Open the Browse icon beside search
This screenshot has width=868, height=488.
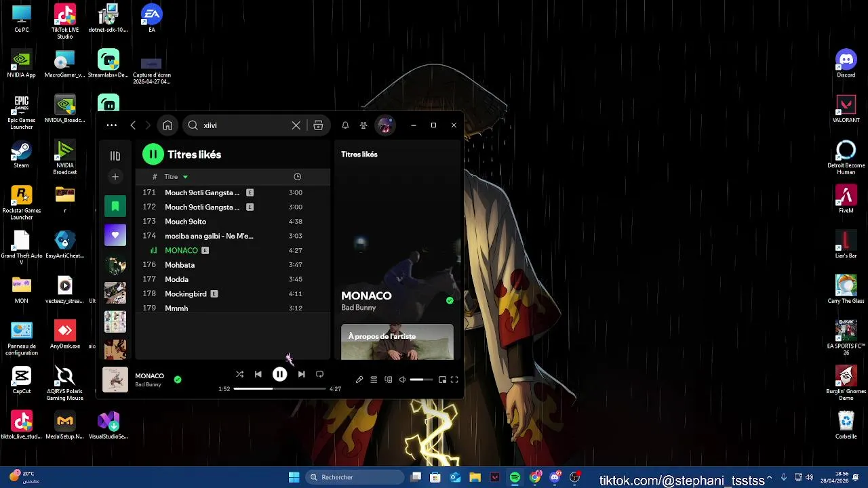(318, 125)
